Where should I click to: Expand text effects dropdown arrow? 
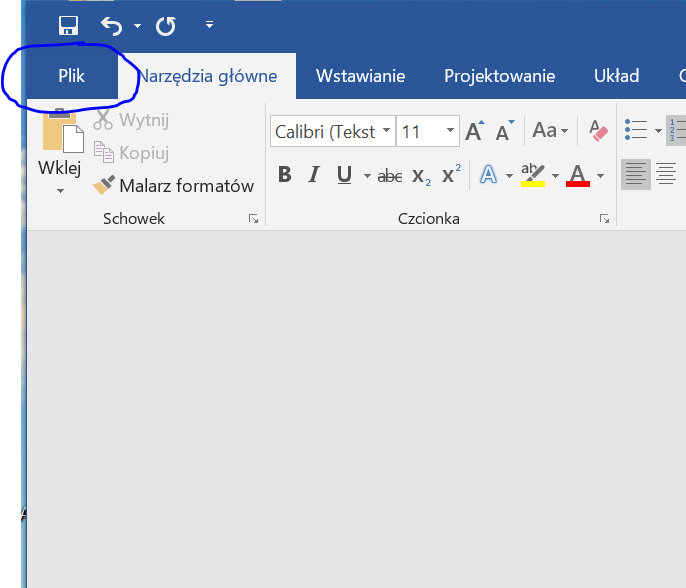click(509, 176)
